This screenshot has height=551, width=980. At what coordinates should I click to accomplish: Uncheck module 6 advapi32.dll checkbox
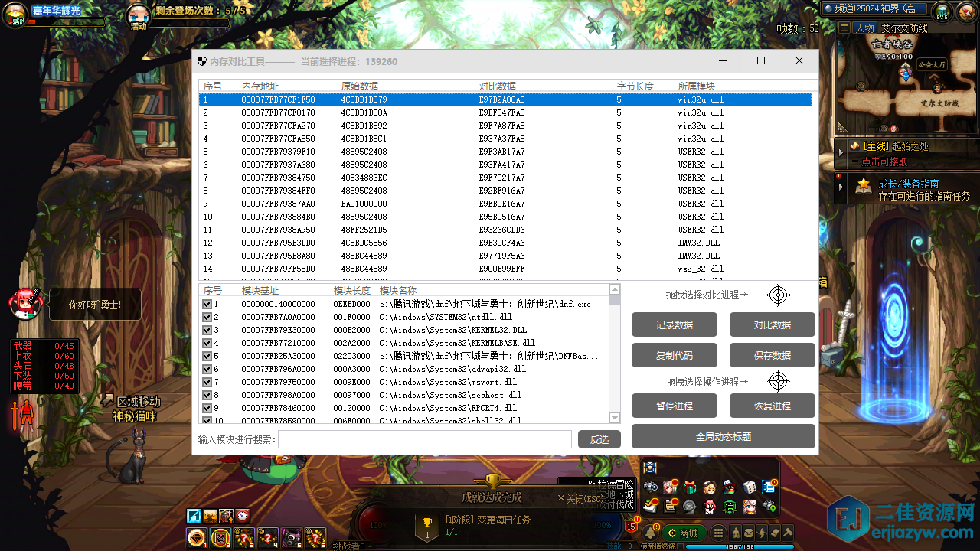(x=207, y=369)
